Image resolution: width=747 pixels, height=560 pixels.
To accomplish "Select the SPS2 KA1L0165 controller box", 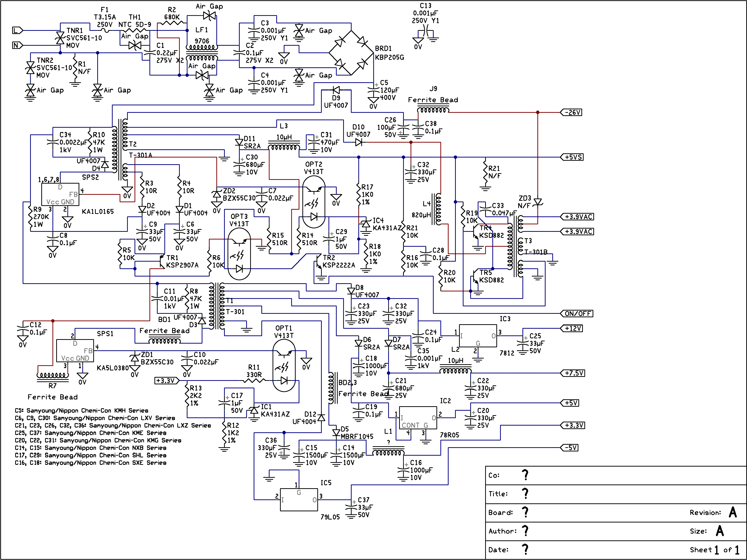I will pyautogui.click(x=60, y=194).
